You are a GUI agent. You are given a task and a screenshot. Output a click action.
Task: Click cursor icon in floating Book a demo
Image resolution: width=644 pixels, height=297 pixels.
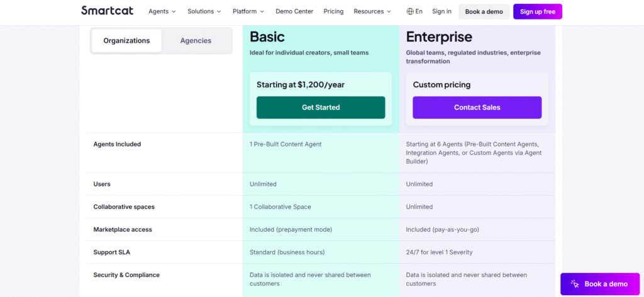click(x=575, y=284)
